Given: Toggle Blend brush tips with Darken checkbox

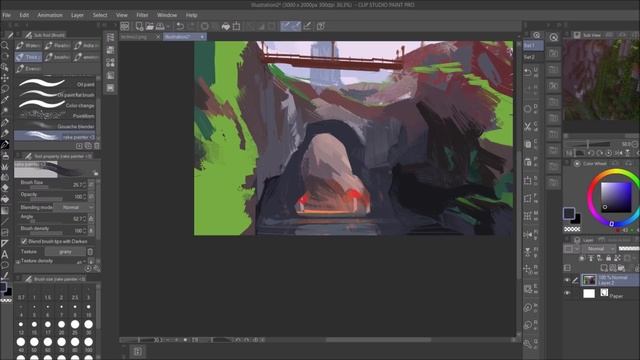Looking at the screenshot, I should [24, 241].
